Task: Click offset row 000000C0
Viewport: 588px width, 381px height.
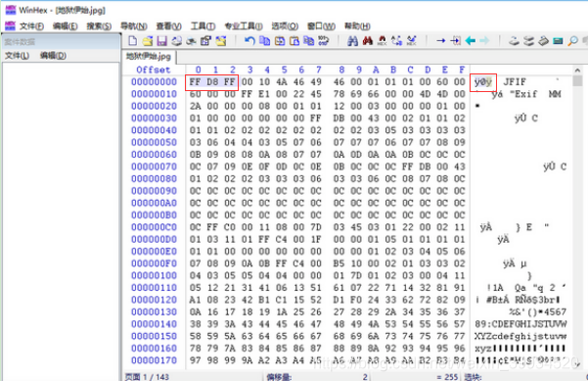Action: (x=154, y=227)
